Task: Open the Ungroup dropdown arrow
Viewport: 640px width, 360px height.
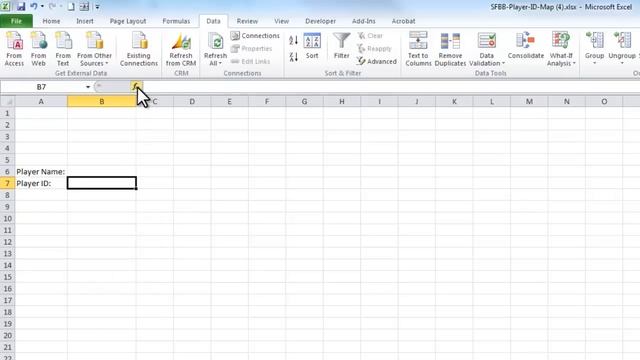Action: [622, 63]
